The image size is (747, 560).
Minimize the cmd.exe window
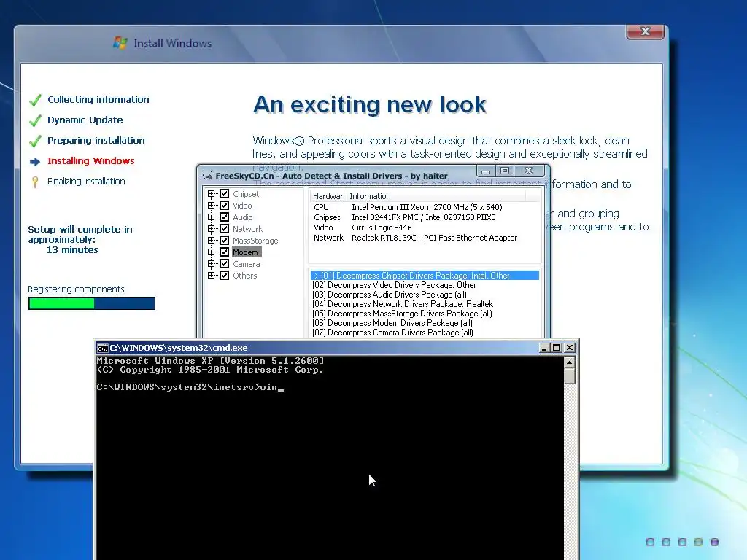pos(544,348)
